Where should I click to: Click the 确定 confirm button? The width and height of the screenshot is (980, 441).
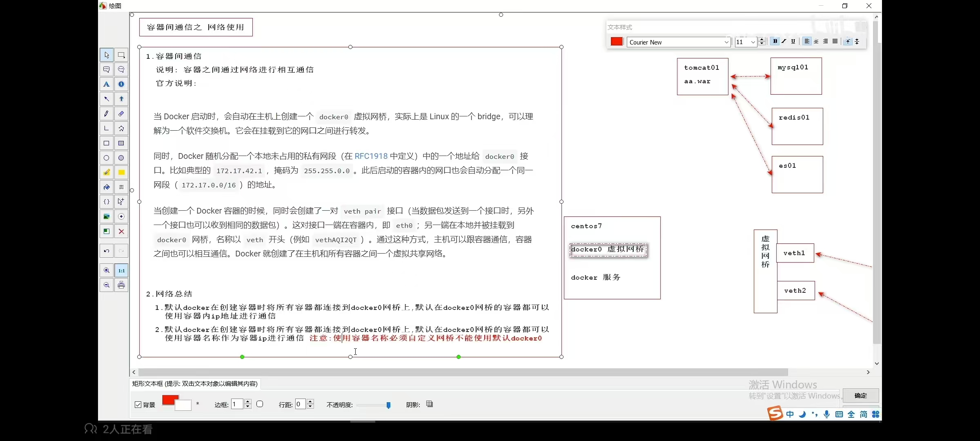pyautogui.click(x=860, y=395)
